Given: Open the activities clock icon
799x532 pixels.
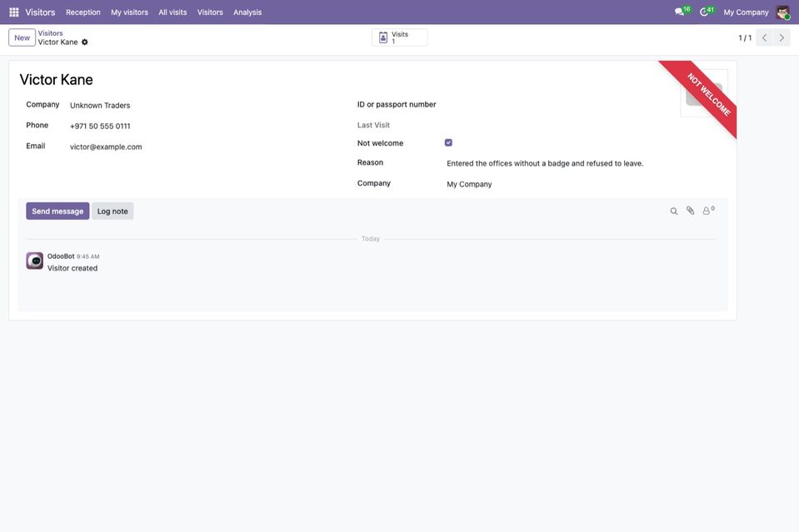Looking at the screenshot, I should pyautogui.click(x=704, y=12).
